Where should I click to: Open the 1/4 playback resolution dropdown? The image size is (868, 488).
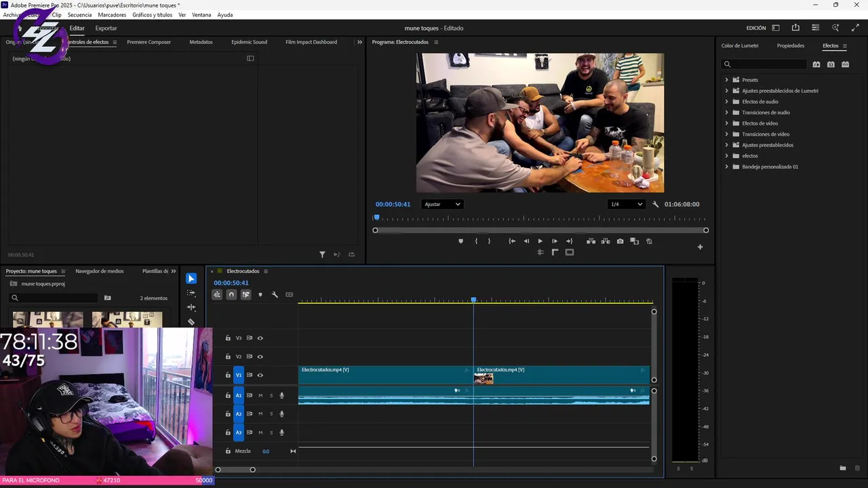(x=627, y=204)
